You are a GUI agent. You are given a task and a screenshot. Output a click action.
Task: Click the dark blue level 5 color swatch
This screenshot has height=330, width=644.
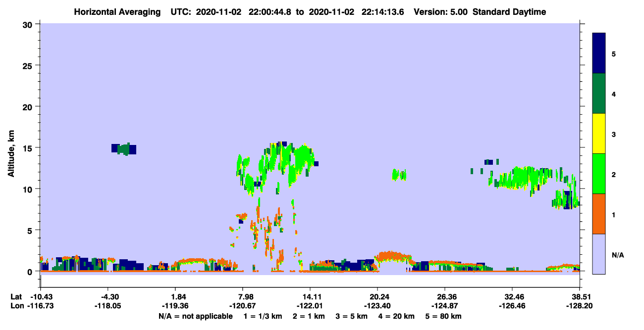(599, 53)
